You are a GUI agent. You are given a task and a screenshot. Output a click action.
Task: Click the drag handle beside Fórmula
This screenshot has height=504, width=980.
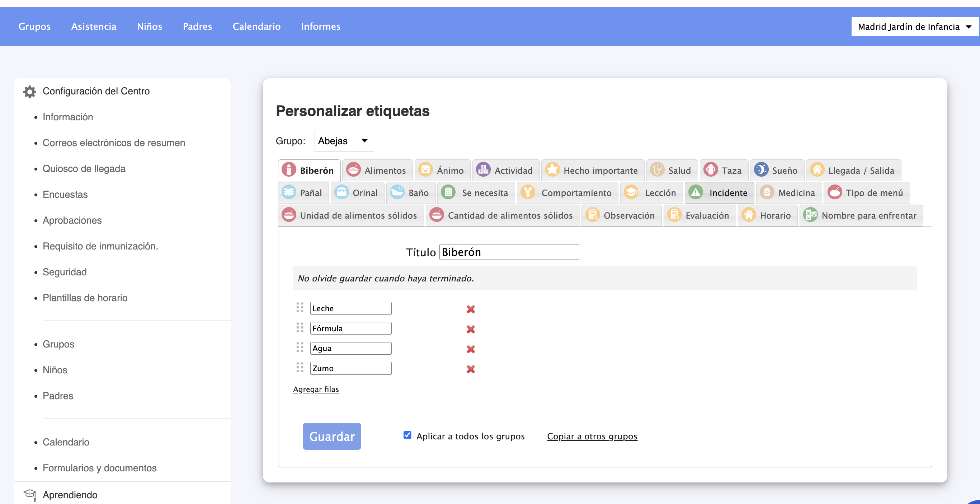(x=300, y=328)
